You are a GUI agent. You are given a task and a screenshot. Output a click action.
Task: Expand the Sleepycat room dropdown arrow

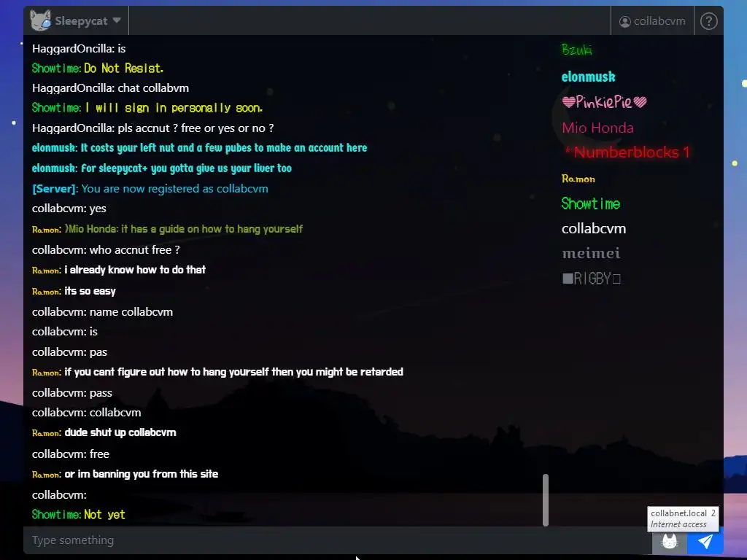click(x=117, y=20)
